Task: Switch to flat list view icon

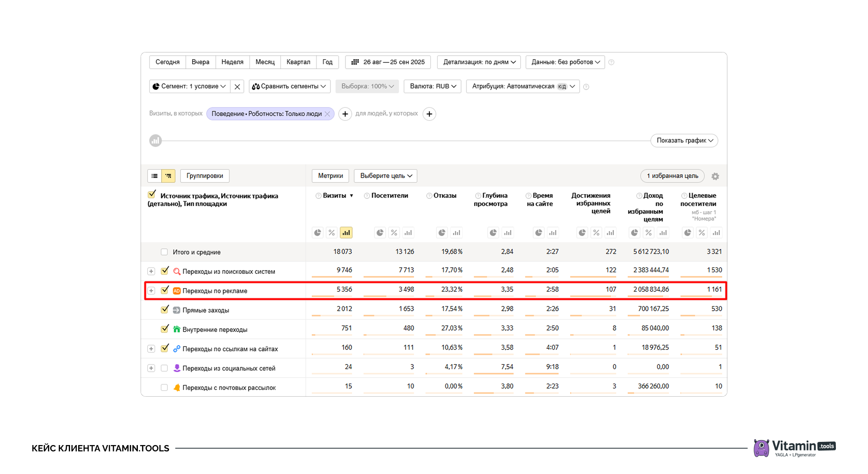Action: (x=155, y=176)
